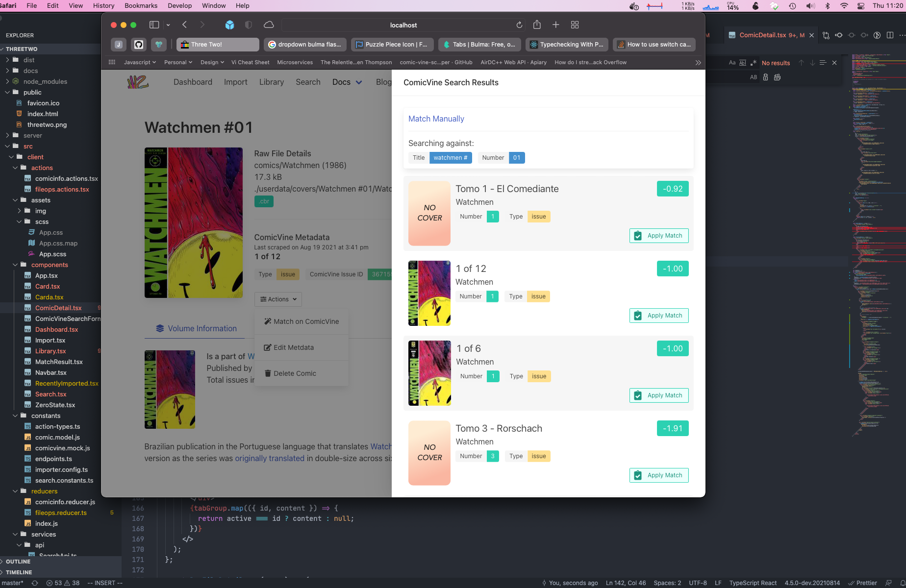
Task: Select Match on ComicVine menu item
Action: tap(302, 321)
